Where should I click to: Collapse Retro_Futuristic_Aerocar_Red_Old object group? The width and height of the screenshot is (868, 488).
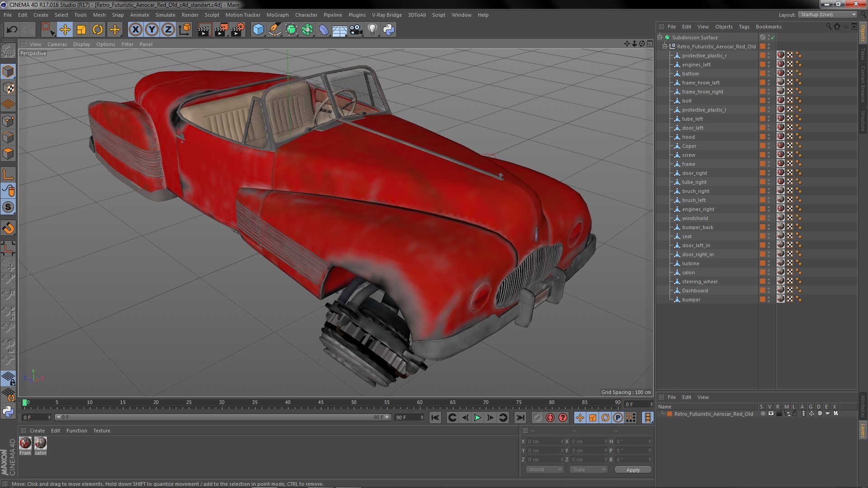click(665, 47)
